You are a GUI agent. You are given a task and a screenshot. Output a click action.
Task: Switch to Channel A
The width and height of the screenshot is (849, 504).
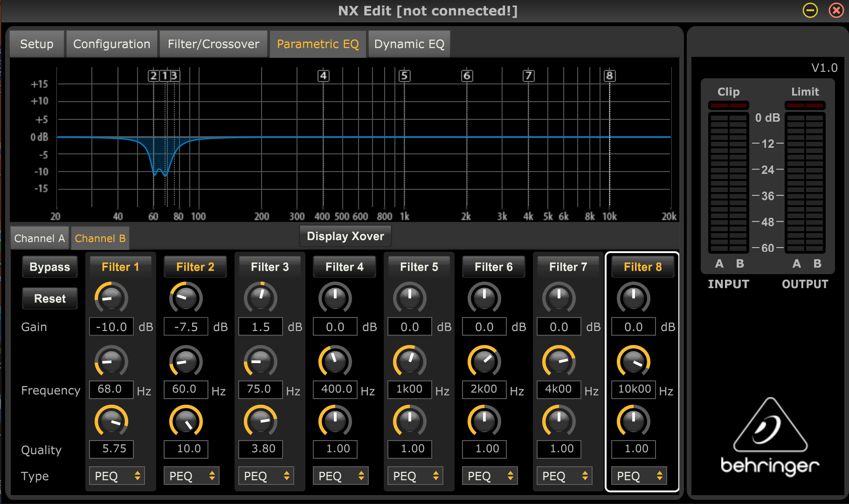(40, 238)
